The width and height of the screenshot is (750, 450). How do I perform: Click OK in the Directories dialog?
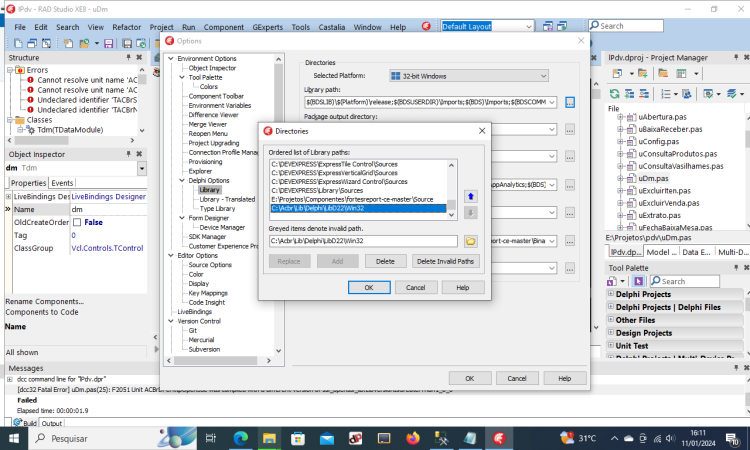pos(369,287)
